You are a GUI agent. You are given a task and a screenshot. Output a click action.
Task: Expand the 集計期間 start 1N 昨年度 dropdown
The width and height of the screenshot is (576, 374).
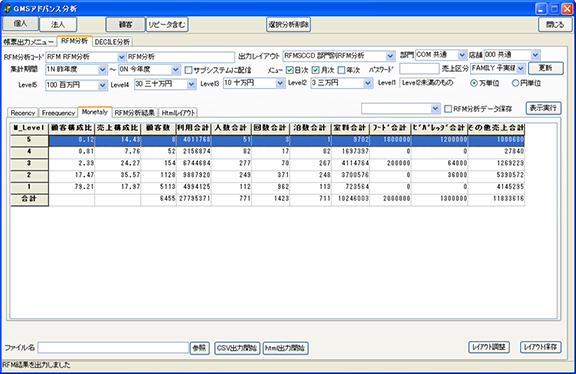102,70
